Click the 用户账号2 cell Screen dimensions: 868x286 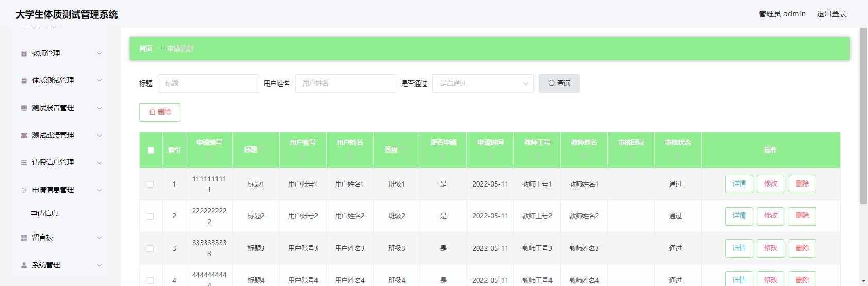coord(303,216)
